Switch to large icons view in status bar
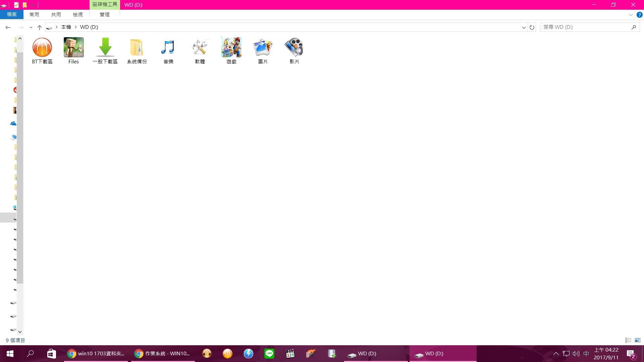Viewport: 644px width, 362px height. pos(638,340)
